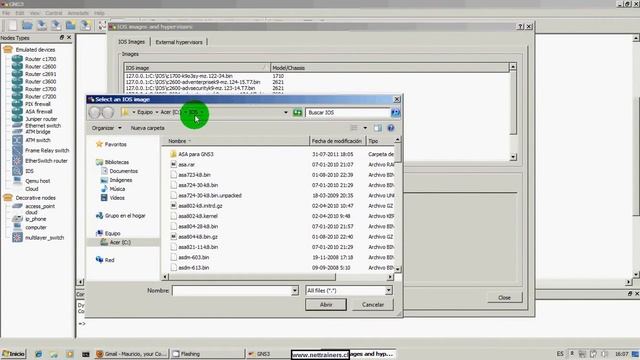The width and height of the screenshot is (640, 360).
Task: Click the Buscar IOS search field
Action: tap(347, 112)
